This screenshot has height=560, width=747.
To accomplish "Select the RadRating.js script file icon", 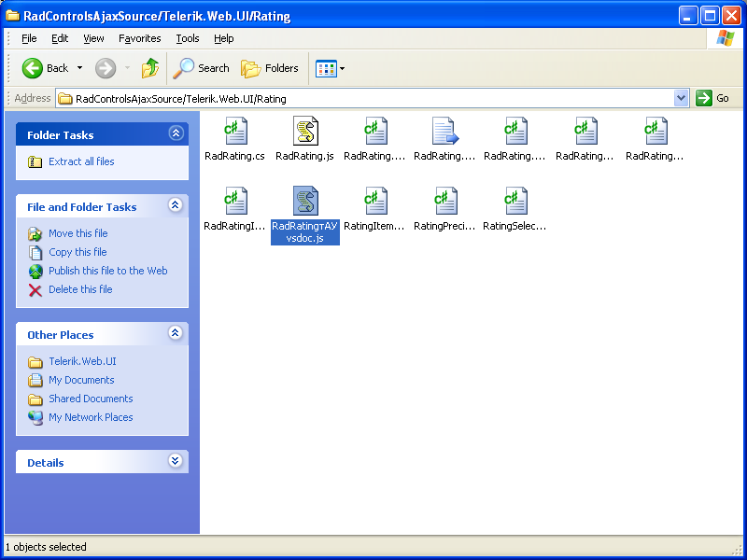I will point(305,131).
